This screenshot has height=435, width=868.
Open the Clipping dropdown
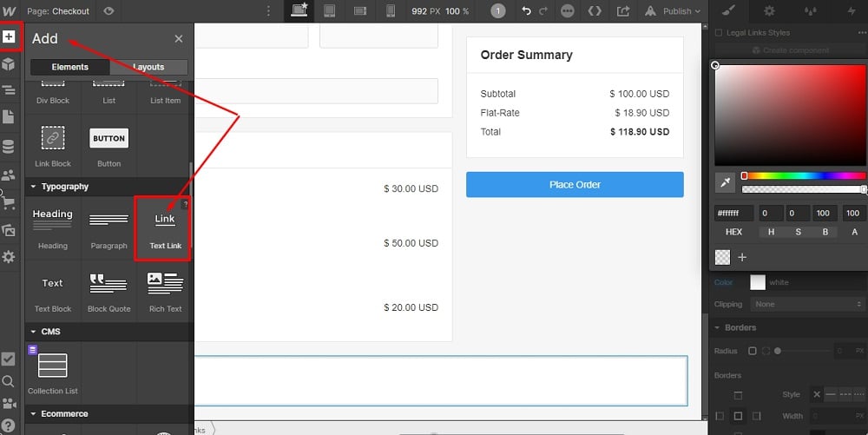coord(807,305)
